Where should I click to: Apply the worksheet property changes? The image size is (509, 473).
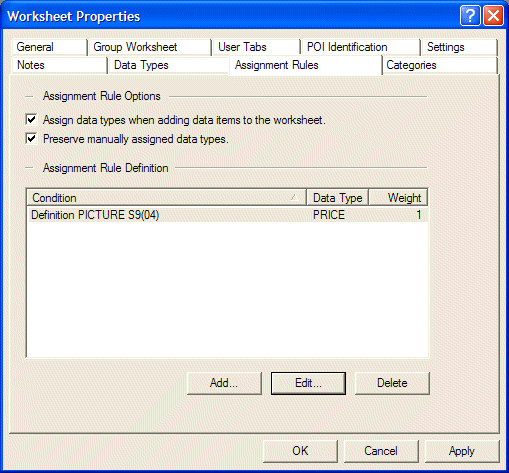pyautogui.click(x=462, y=451)
